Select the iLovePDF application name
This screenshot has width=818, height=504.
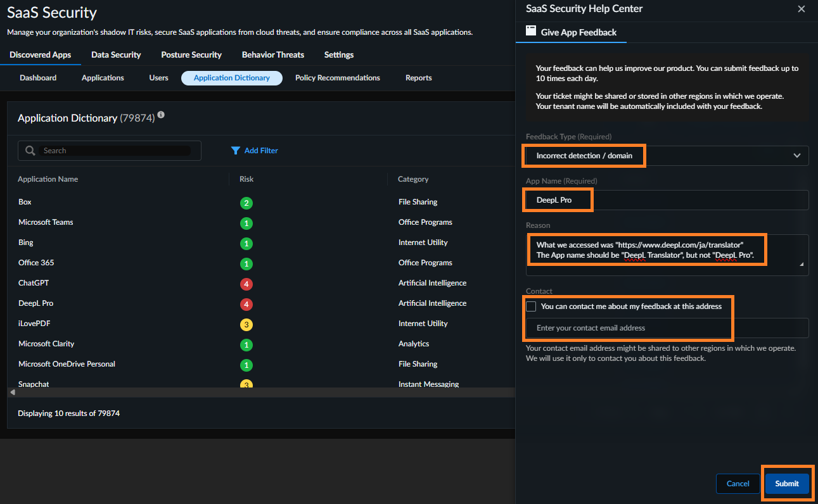(34, 324)
